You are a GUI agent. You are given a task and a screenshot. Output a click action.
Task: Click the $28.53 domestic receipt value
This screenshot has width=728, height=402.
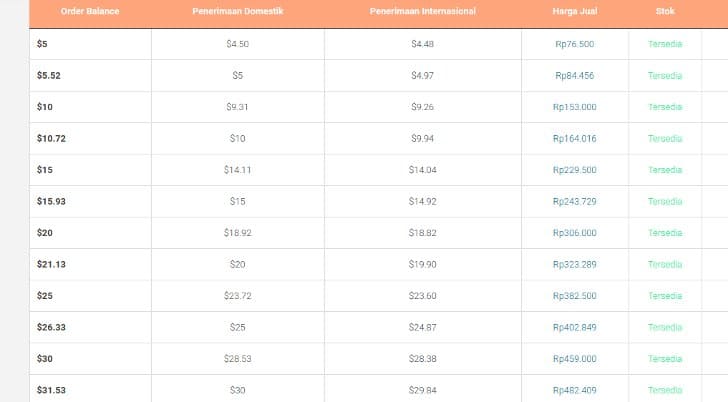point(237,359)
